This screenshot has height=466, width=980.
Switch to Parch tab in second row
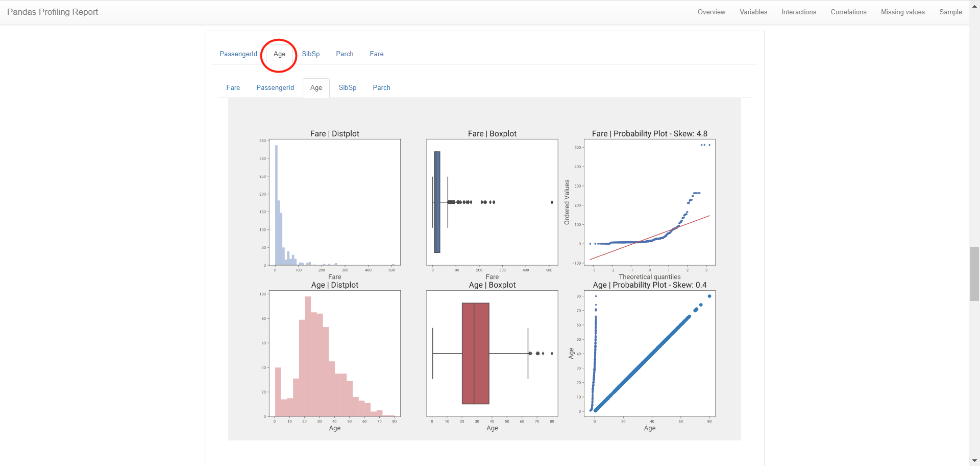pos(381,87)
